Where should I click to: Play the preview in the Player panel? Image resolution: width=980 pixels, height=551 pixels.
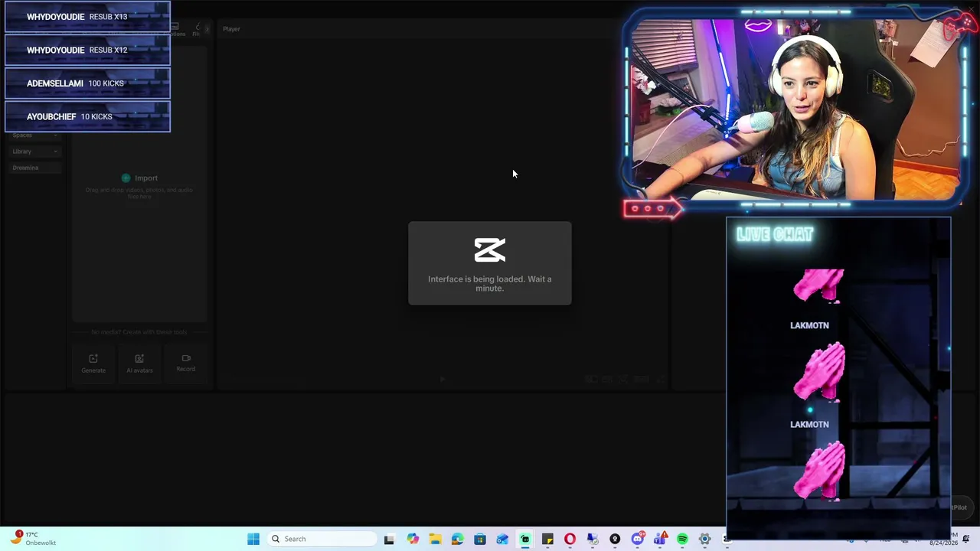[442, 379]
